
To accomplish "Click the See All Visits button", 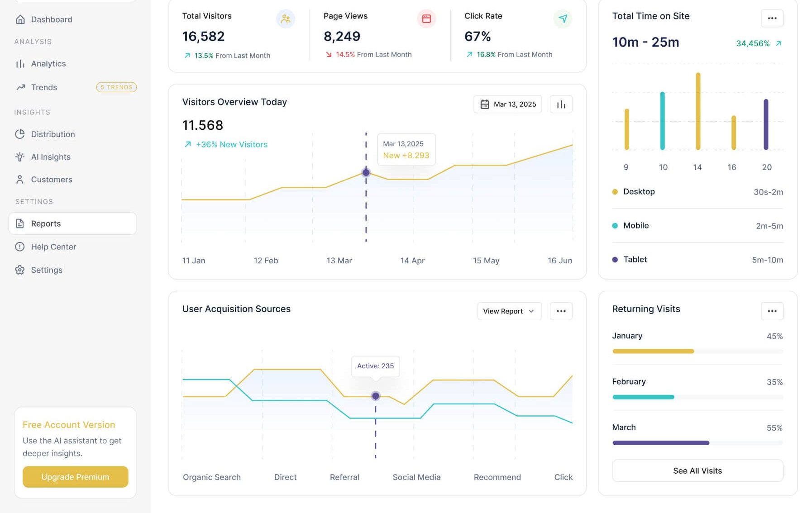I will point(697,471).
